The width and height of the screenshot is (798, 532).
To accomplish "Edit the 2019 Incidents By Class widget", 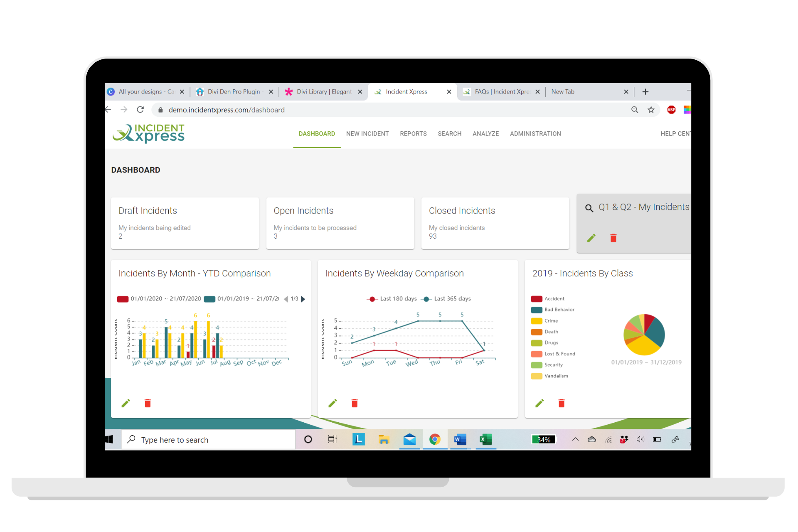I will (539, 403).
